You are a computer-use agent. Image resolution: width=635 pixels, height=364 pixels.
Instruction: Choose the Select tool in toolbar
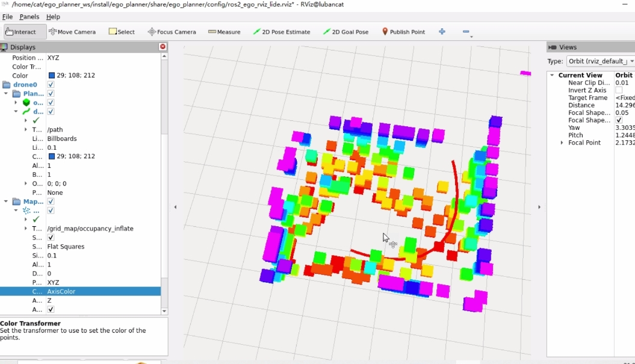122,32
